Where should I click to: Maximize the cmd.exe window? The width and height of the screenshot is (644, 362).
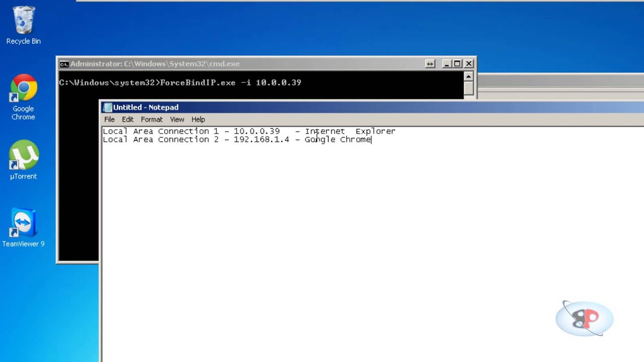pyautogui.click(x=457, y=64)
